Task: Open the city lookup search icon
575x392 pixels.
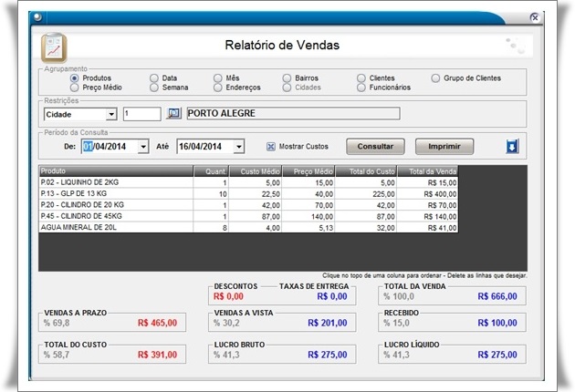Action: (173, 113)
